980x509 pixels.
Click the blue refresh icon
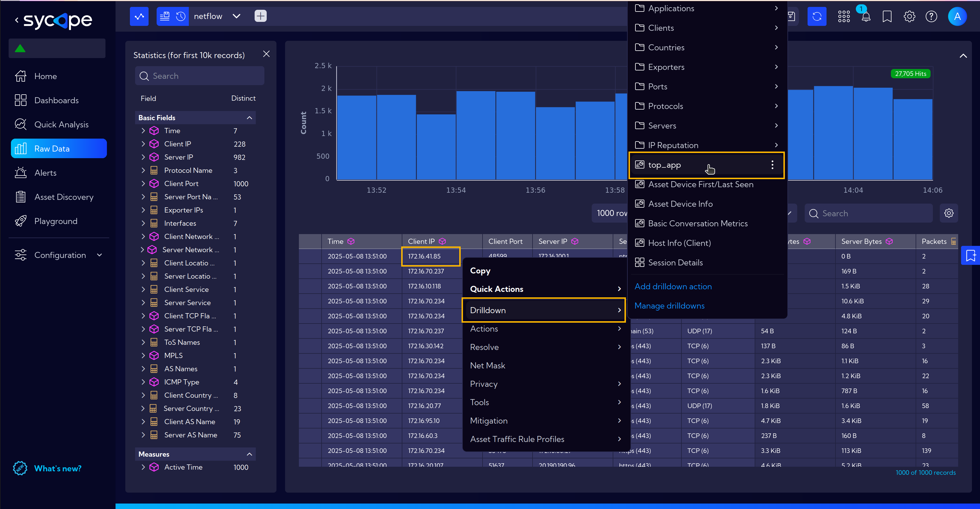(817, 16)
